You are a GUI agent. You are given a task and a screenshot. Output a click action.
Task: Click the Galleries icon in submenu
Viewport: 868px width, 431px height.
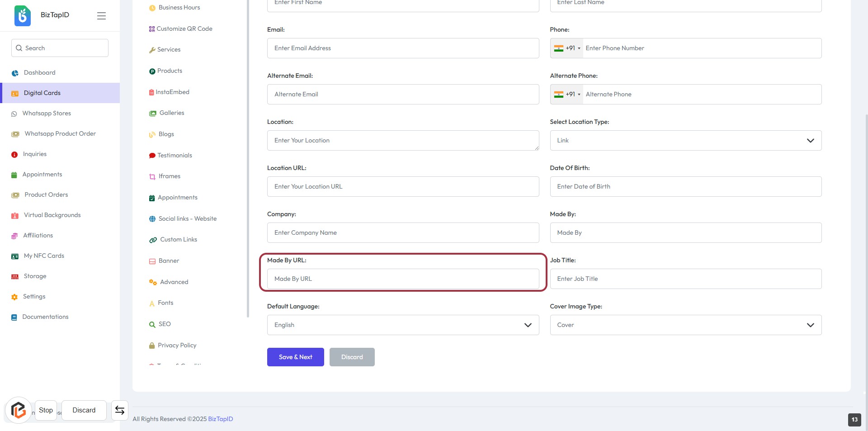pos(152,113)
